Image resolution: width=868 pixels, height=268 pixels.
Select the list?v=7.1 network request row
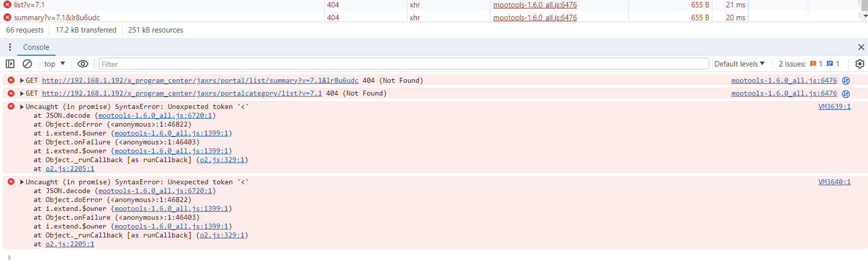(x=374, y=5)
